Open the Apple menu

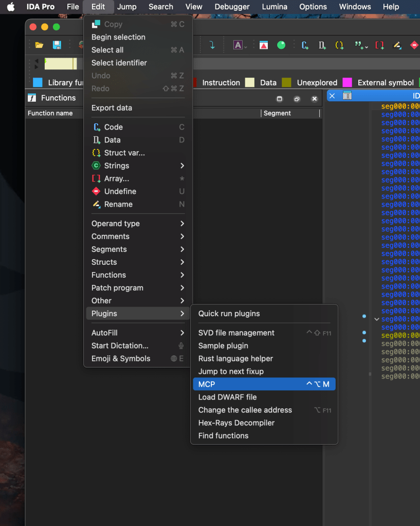[x=11, y=7]
